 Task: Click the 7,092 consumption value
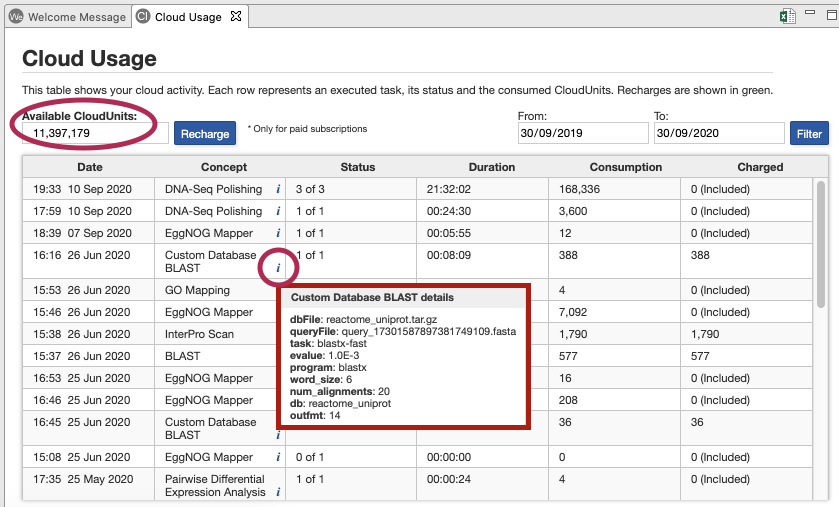(x=573, y=312)
